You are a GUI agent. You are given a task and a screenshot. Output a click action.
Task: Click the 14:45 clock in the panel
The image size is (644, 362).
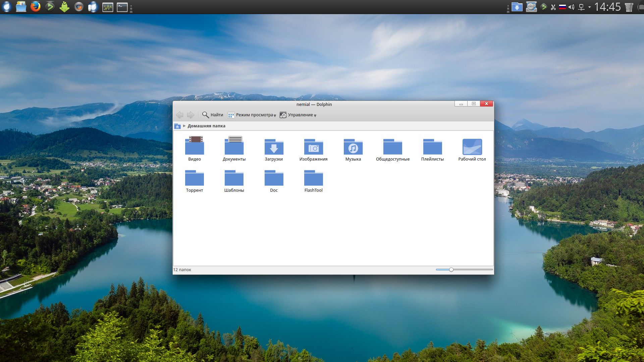pos(607,7)
